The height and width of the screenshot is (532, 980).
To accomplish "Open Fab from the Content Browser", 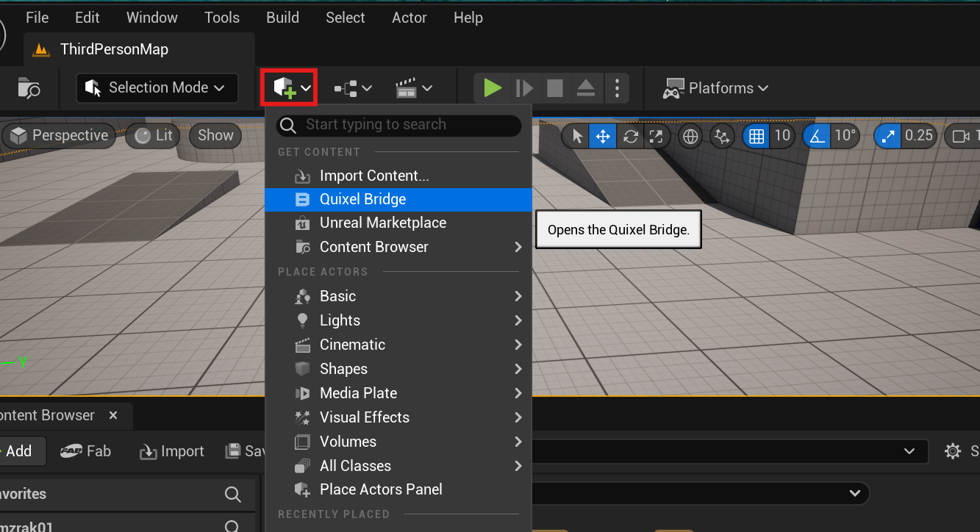I will (86, 451).
